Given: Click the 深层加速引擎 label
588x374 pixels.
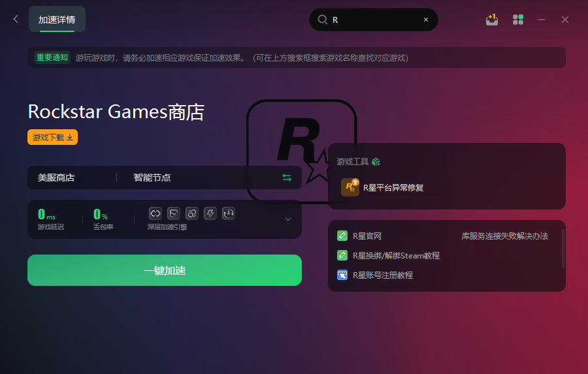Looking at the screenshot, I should (167, 227).
